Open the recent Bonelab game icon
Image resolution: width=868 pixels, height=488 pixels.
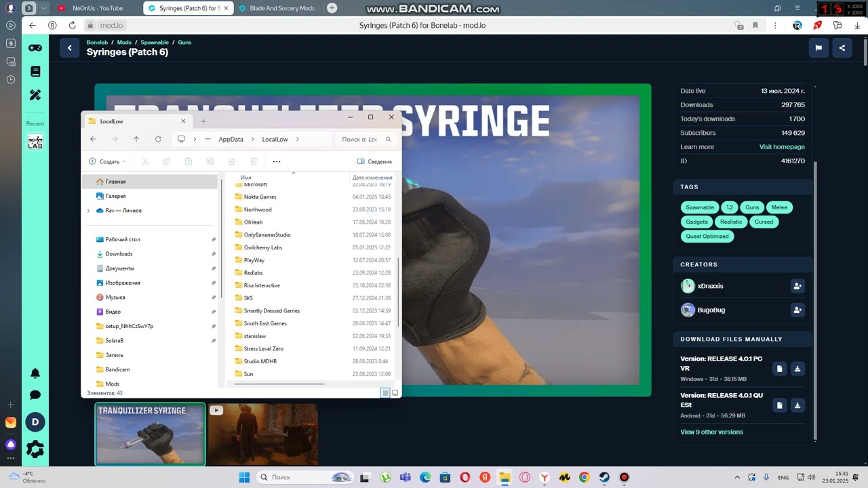pyautogui.click(x=35, y=142)
